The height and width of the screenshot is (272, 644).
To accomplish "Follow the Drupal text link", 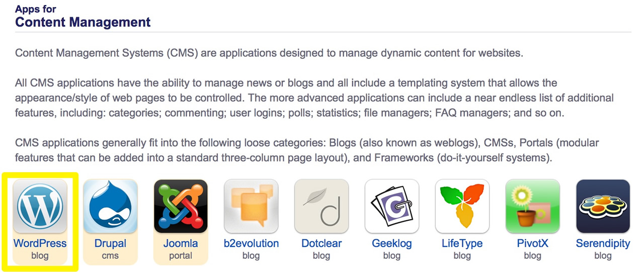I will 110,244.
